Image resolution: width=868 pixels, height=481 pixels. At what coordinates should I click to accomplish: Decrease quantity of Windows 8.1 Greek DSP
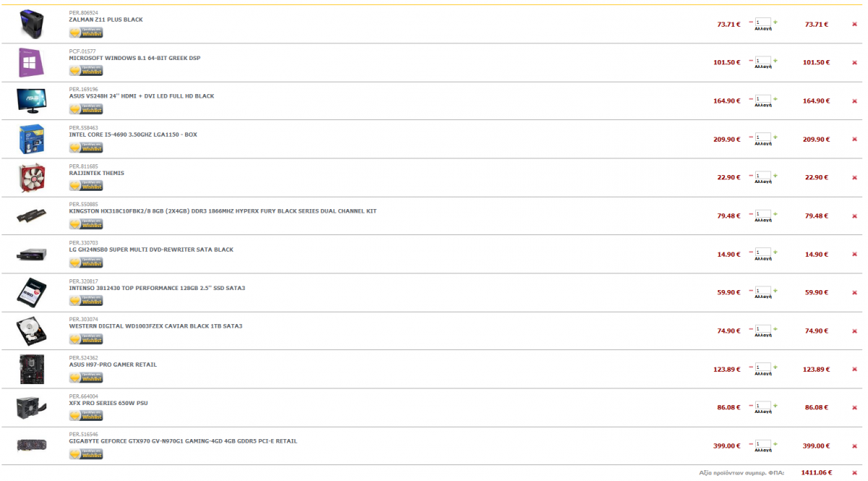[751, 61]
